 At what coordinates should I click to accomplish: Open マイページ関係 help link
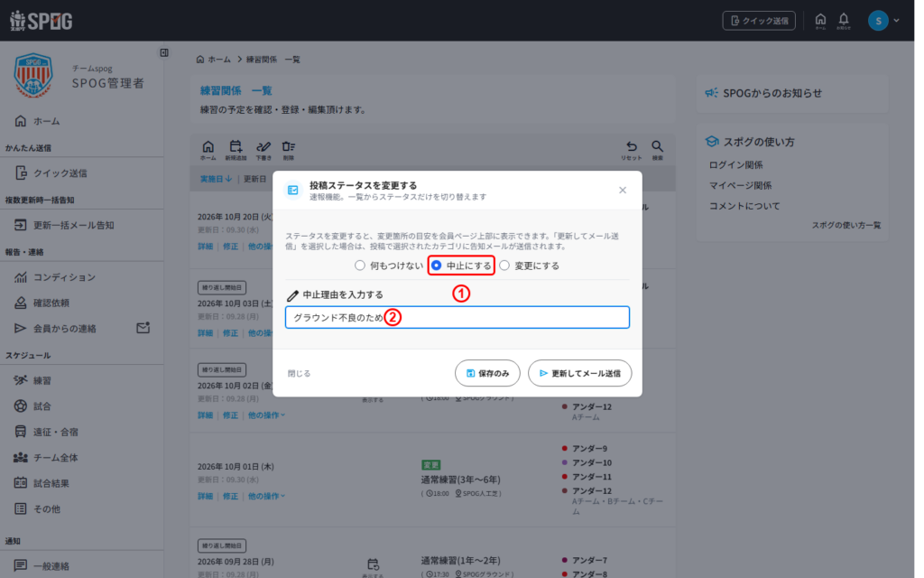pyautogui.click(x=740, y=185)
